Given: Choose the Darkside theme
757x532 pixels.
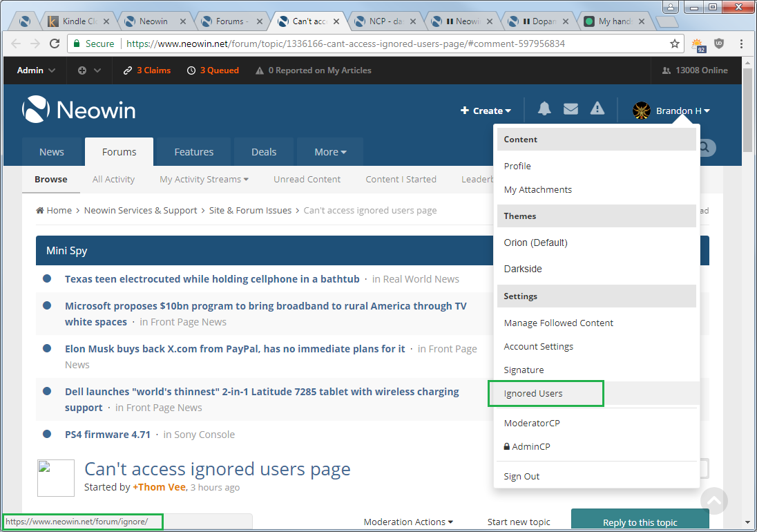Looking at the screenshot, I should (523, 269).
